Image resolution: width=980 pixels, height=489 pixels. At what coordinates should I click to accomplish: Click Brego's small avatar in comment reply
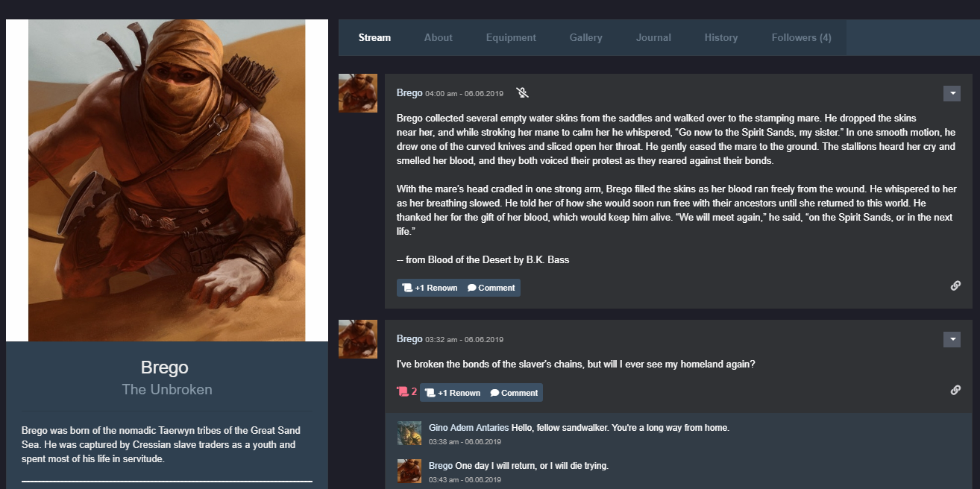point(409,470)
